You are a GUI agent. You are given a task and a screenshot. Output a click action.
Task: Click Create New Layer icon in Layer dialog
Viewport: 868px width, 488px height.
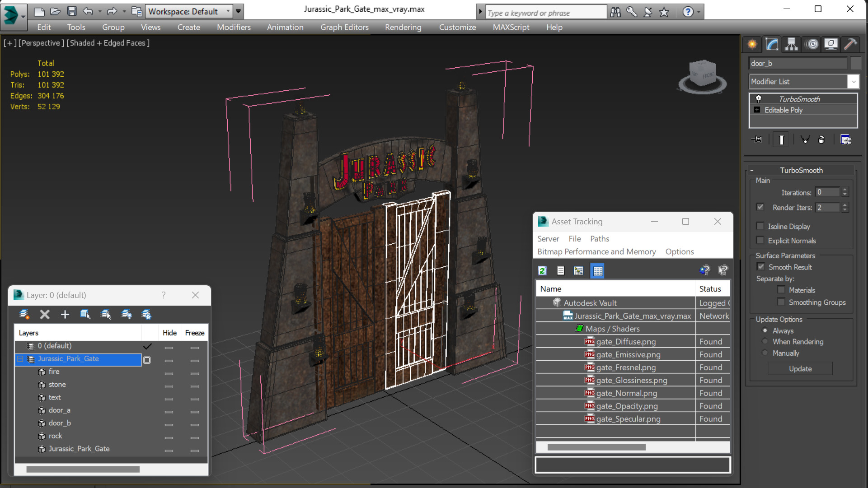tap(24, 314)
